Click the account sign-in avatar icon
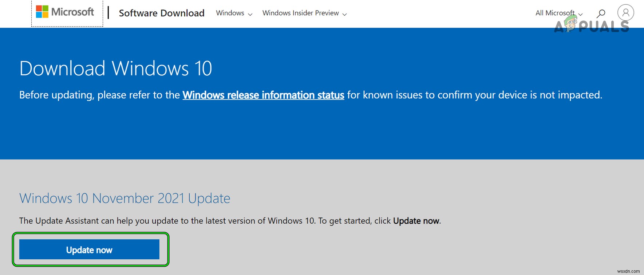This screenshot has height=275, width=644. click(x=625, y=13)
